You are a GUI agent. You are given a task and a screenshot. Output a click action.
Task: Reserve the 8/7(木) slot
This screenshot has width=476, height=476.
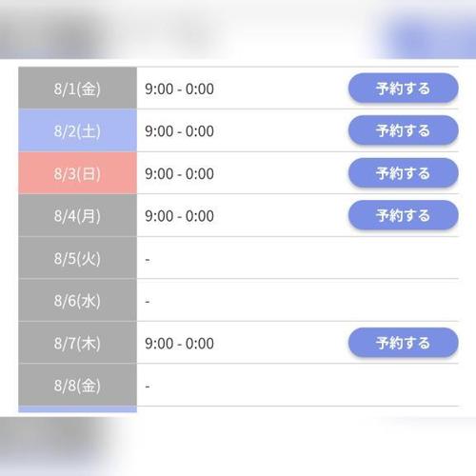click(403, 343)
